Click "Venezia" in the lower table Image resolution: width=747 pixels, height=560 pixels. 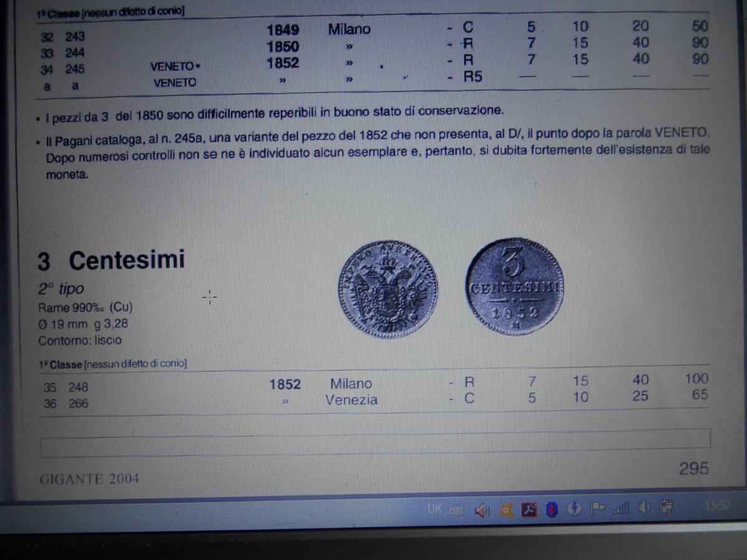351,400
